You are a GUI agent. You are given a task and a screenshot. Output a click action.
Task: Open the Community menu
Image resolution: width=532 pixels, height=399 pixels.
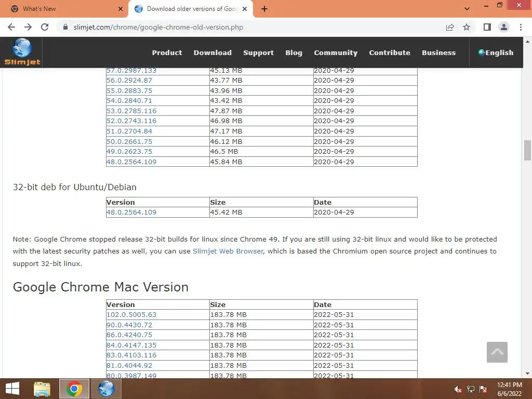(336, 52)
